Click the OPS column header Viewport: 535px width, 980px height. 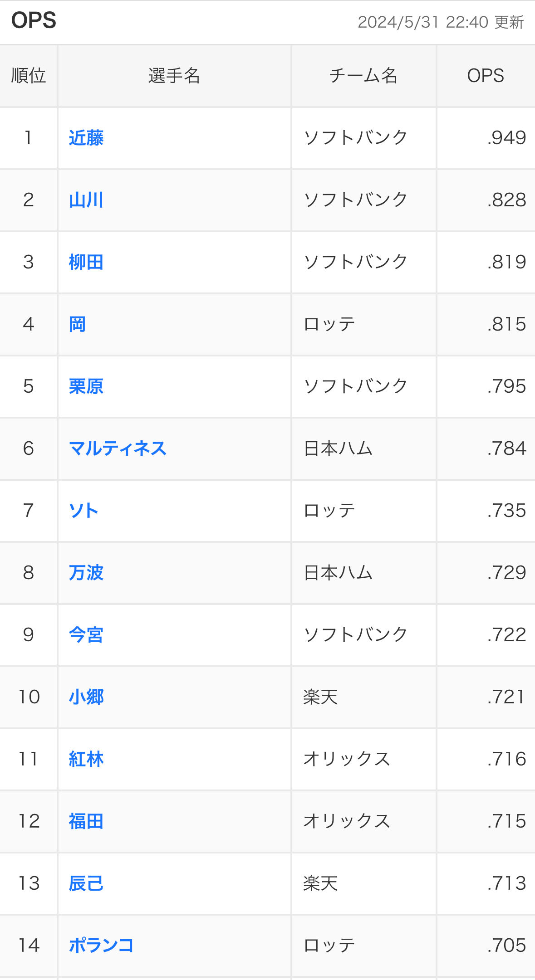point(486,76)
